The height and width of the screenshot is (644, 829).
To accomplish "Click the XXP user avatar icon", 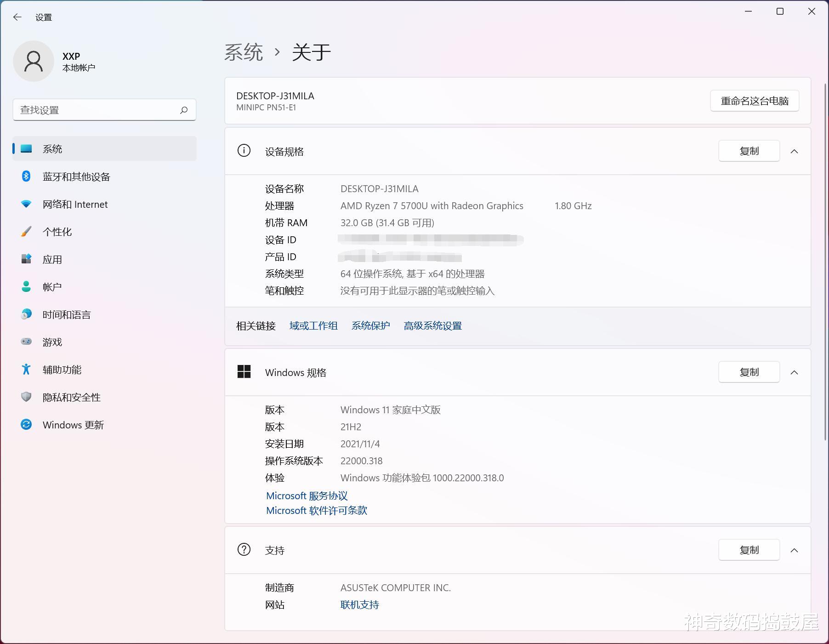I will (34, 61).
